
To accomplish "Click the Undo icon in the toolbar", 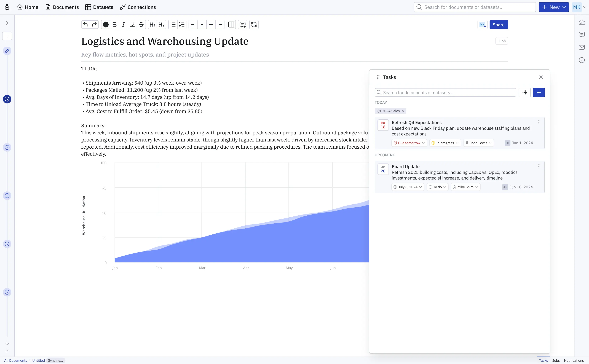I will [85, 24].
